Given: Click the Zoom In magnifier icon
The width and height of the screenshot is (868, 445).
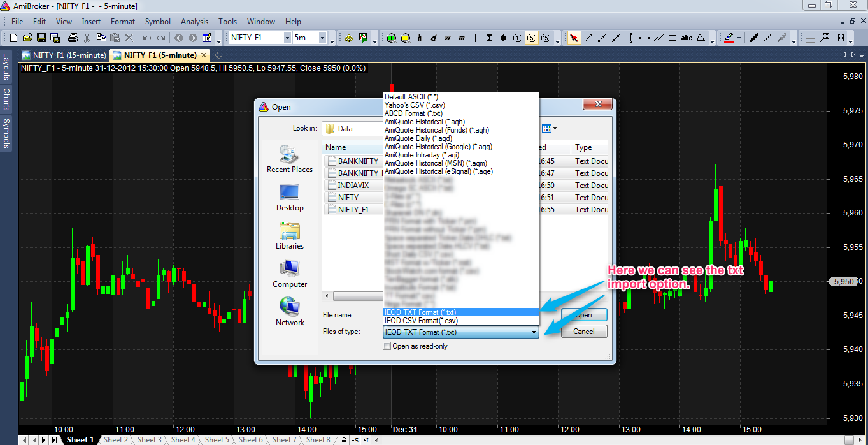Looking at the screenshot, I should 391,38.
